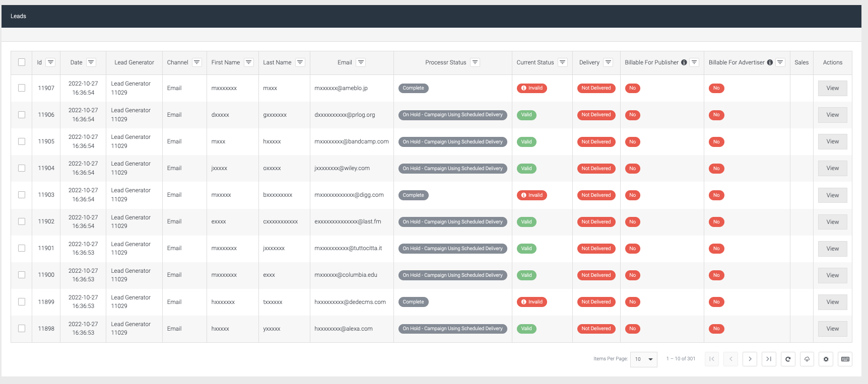Open the Email column filter menu

tap(361, 62)
